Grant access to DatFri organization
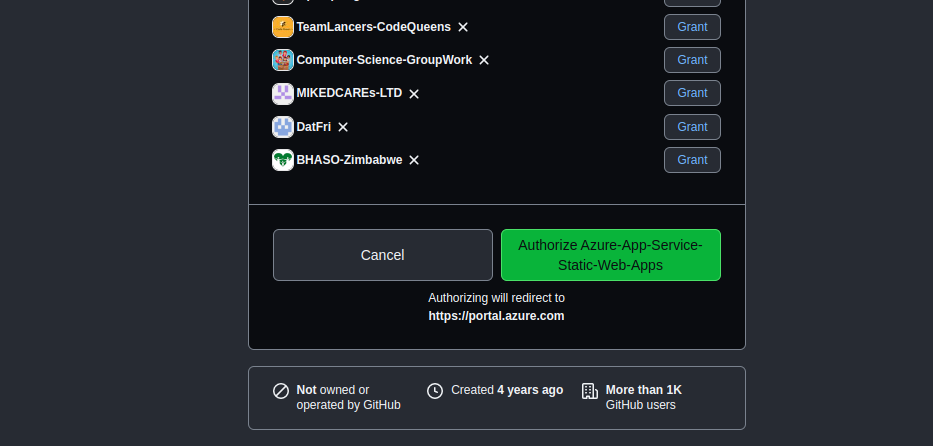 (692, 127)
